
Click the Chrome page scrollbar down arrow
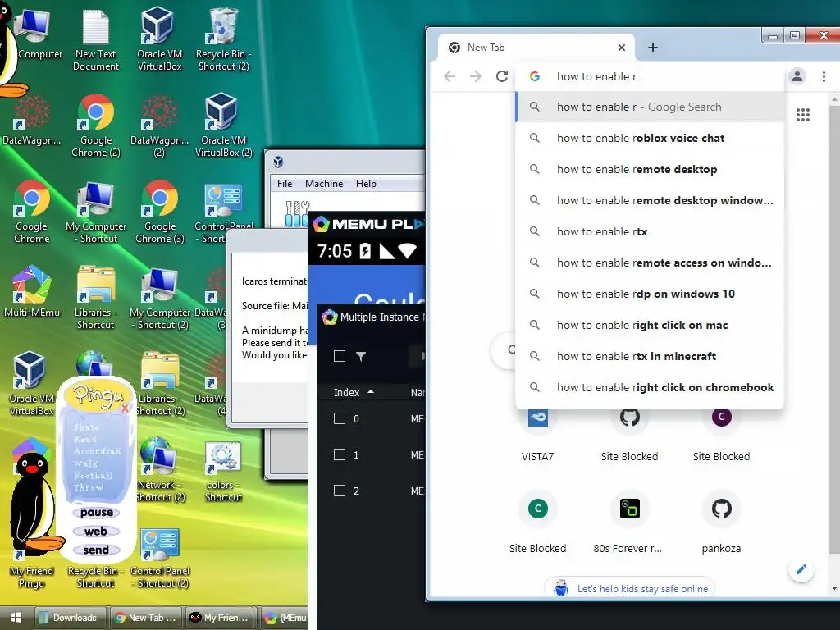[834, 588]
